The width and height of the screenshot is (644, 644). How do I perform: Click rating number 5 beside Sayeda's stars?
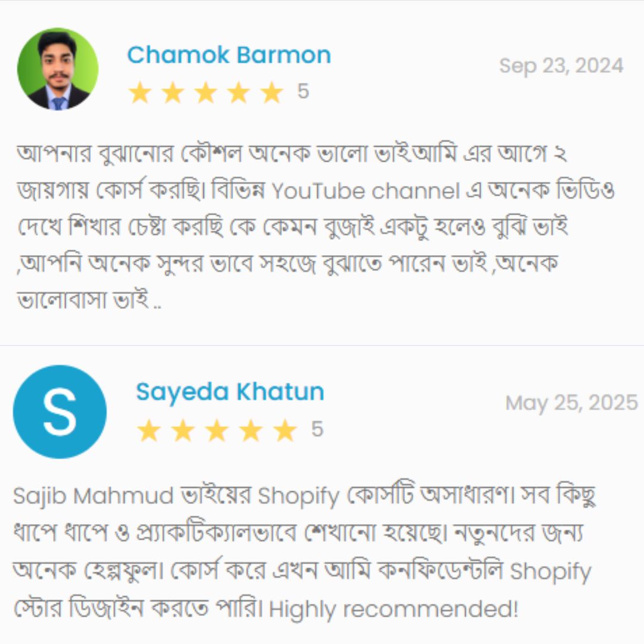317,429
